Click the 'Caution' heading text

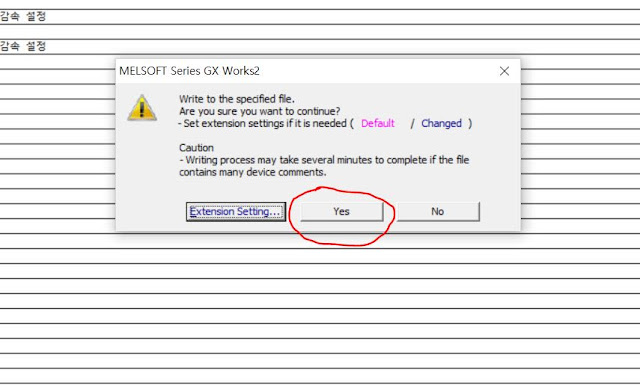(x=196, y=148)
